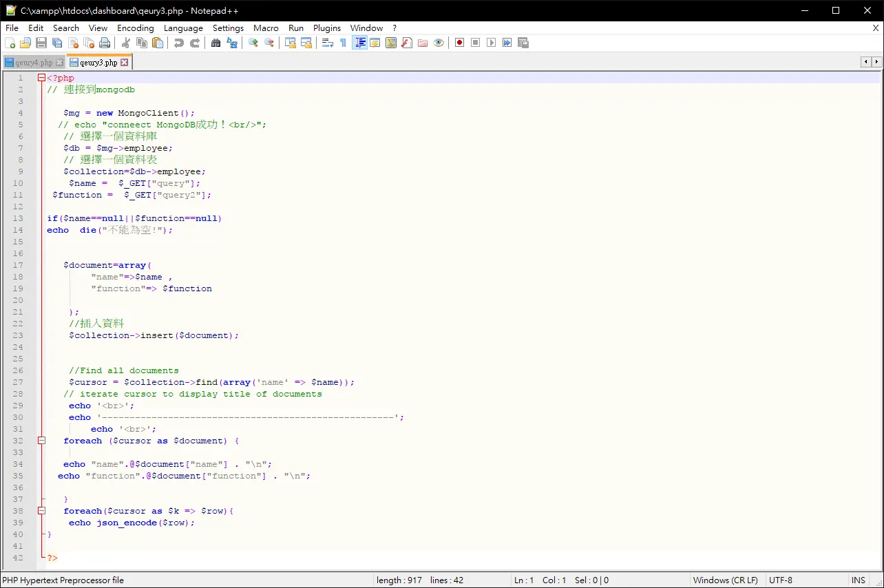
Task: Click the Play Macro icon
Action: 491,43
